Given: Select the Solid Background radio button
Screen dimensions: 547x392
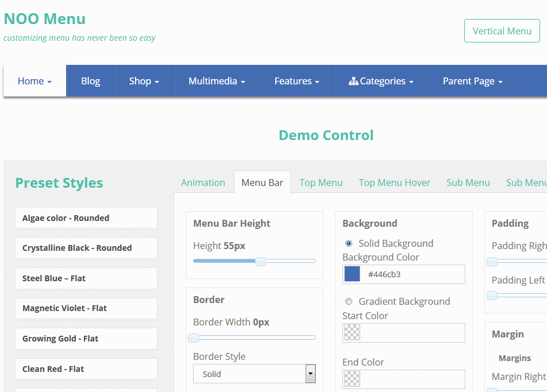Looking at the screenshot, I should [349, 243].
